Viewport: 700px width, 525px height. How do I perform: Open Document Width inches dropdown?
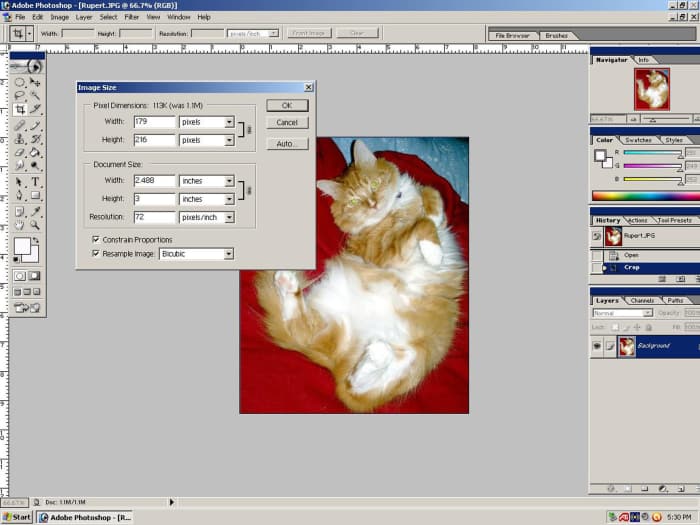[x=229, y=181]
